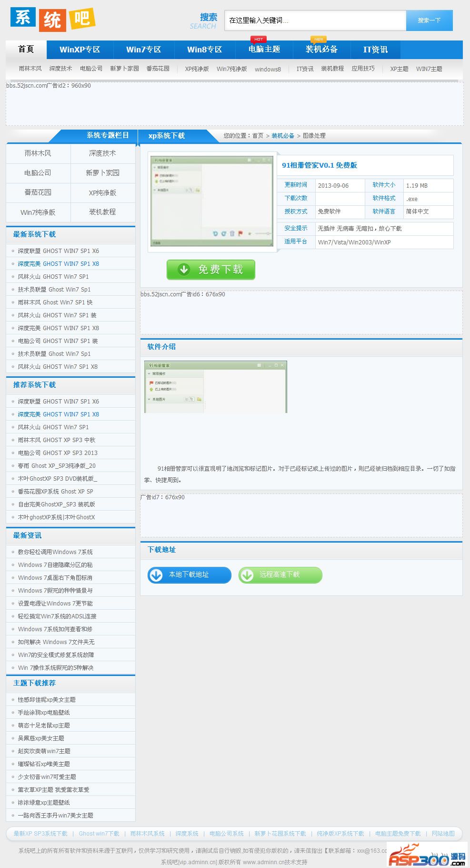Open 番茄花园XP系统 Ghost XP SP link
Viewport: 470px width, 868px height.
click(56, 492)
